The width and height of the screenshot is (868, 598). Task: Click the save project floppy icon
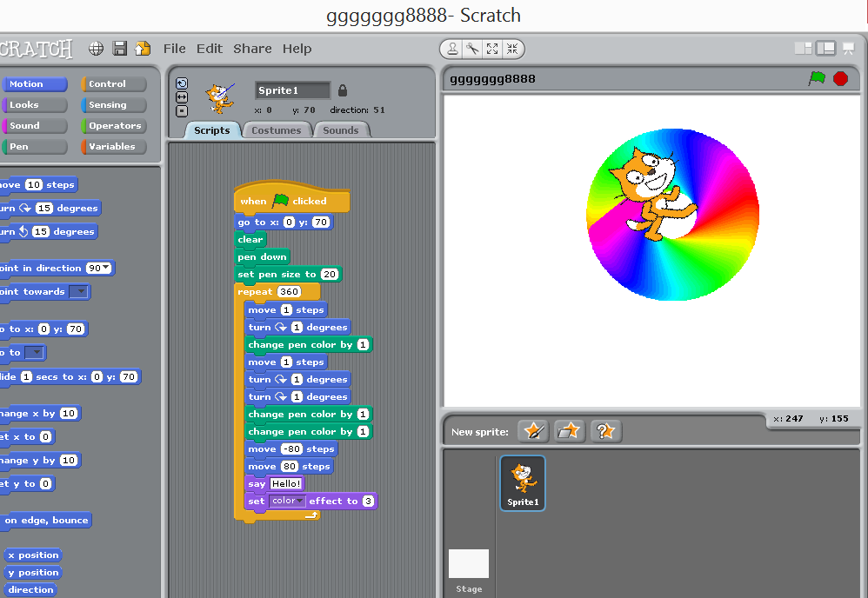[x=119, y=49]
